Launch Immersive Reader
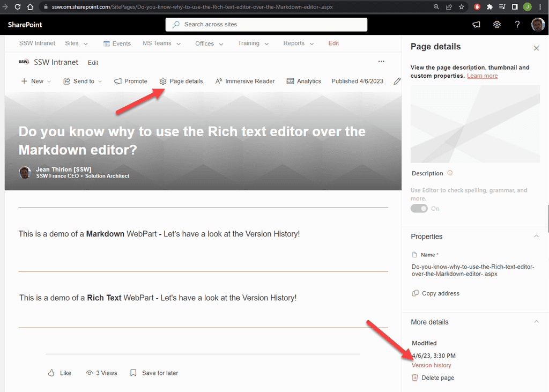The height and width of the screenshot is (392, 549). pyautogui.click(x=245, y=81)
